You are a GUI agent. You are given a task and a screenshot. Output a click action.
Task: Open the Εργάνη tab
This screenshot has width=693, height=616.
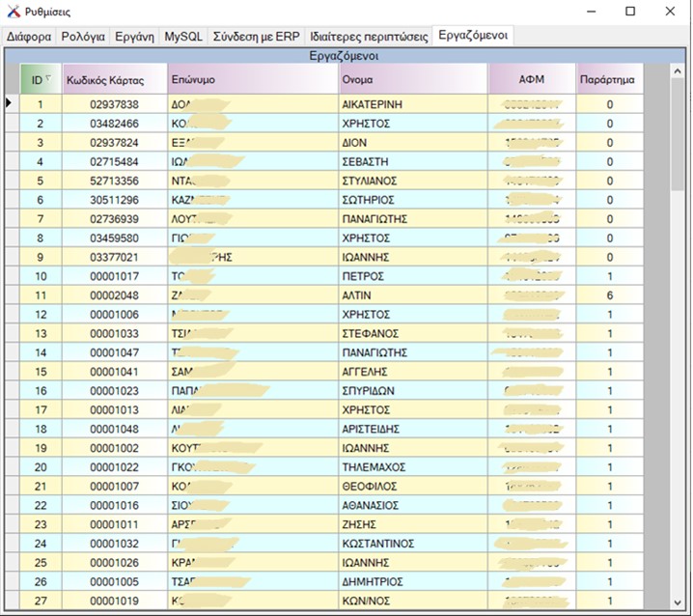tap(134, 36)
